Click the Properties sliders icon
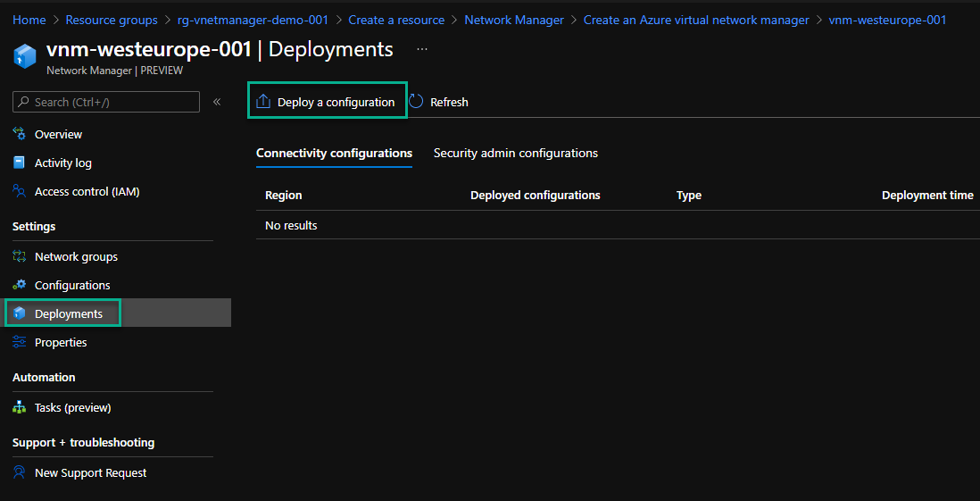The width and height of the screenshot is (980, 501). (x=20, y=342)
